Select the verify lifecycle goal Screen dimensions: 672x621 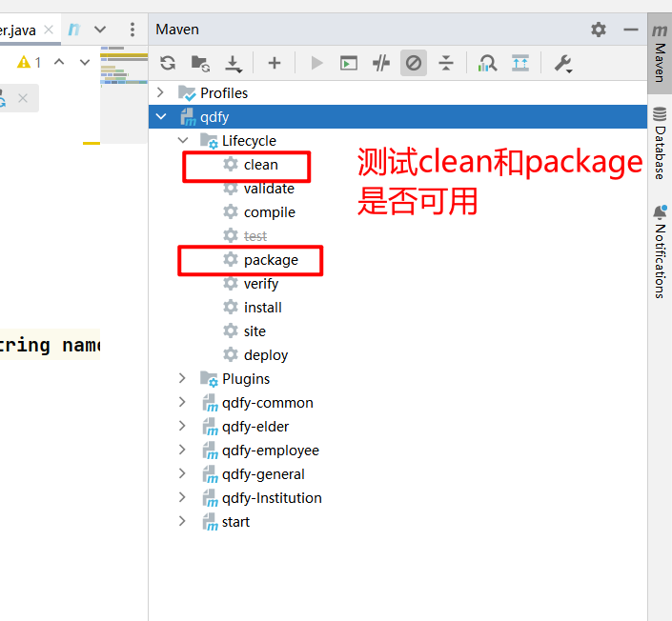[261, 284]
